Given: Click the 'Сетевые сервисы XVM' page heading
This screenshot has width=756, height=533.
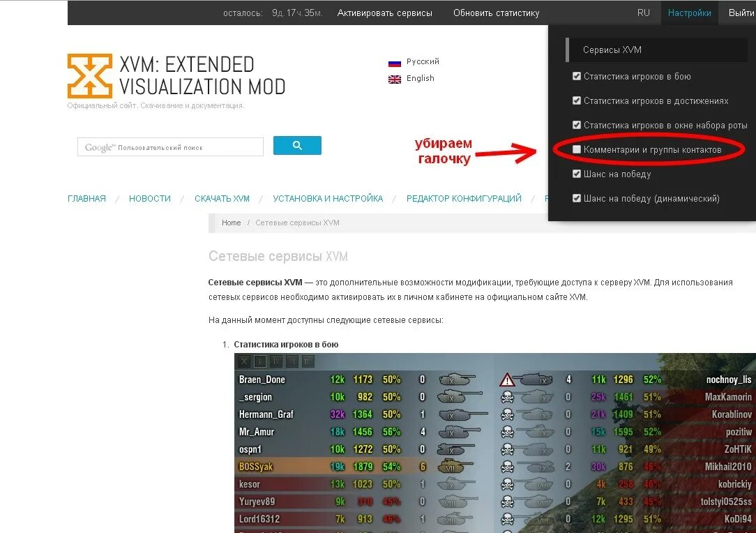Looking at the screenshot, I should tap(278, 256).
